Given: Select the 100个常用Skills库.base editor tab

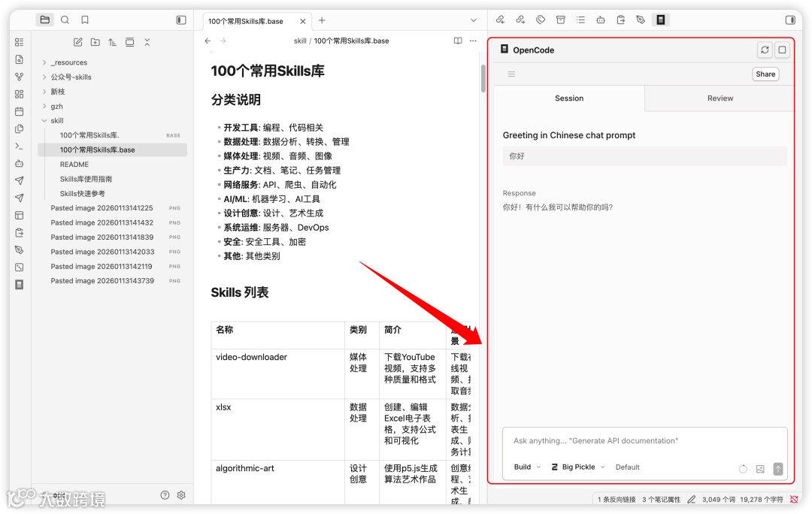Looking at the screenshot, I should pos(245,21).
